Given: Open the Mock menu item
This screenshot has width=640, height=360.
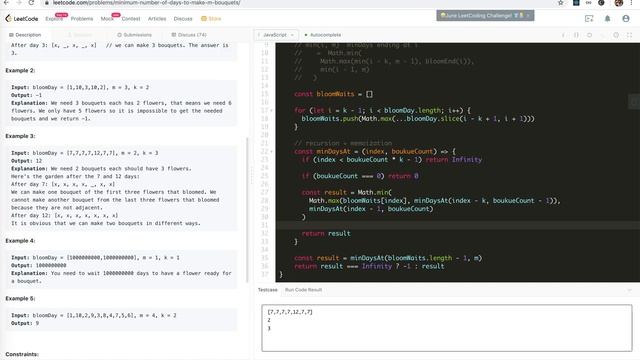Looking at the screenshot, I should coord(107,19).
